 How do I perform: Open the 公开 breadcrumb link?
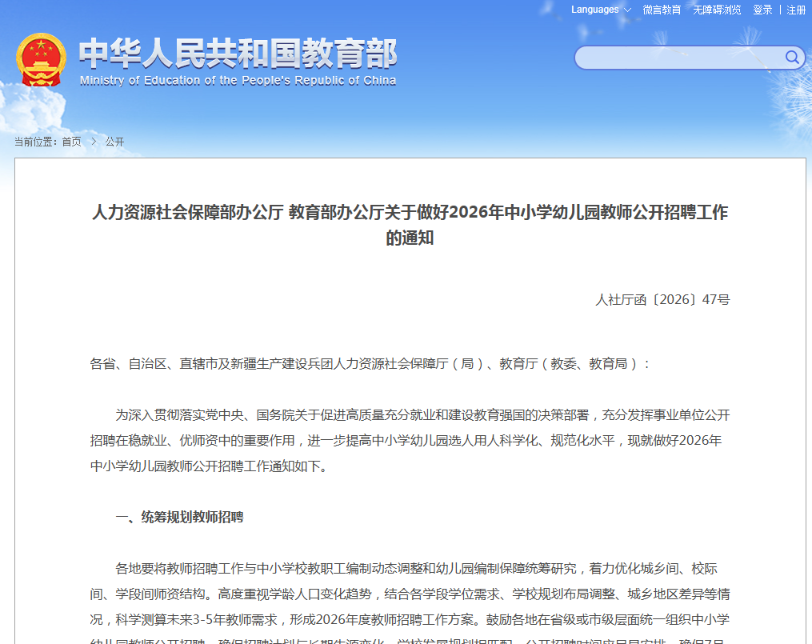(x=114, y=142)
